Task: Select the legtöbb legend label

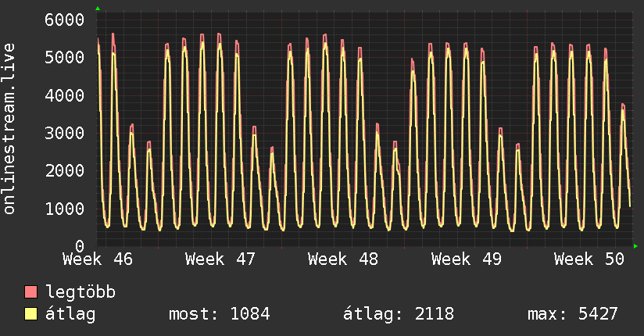Action: pyautogui.click(x=81, y=293)
